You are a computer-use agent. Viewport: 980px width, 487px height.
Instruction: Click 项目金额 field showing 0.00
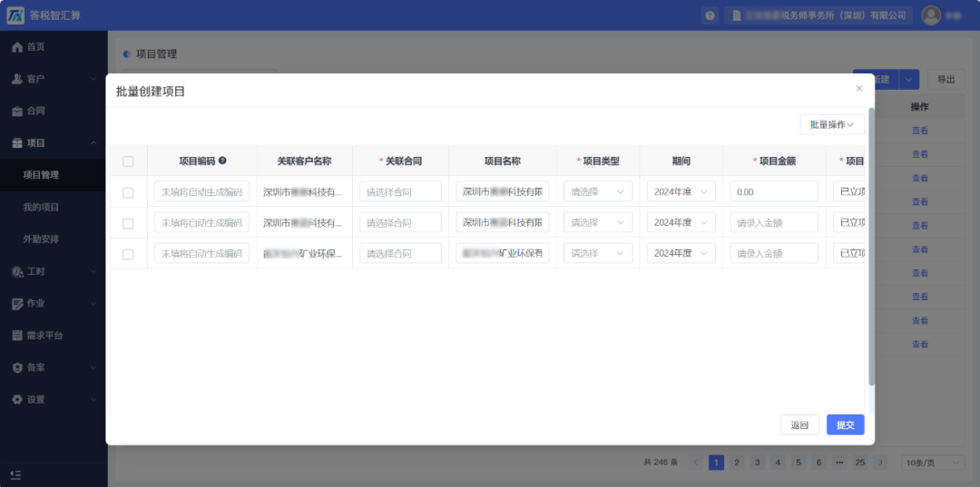[774, 191]
